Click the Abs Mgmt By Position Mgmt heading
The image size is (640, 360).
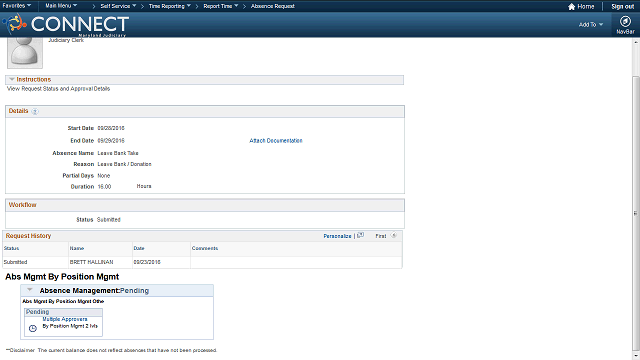(62, 277)
